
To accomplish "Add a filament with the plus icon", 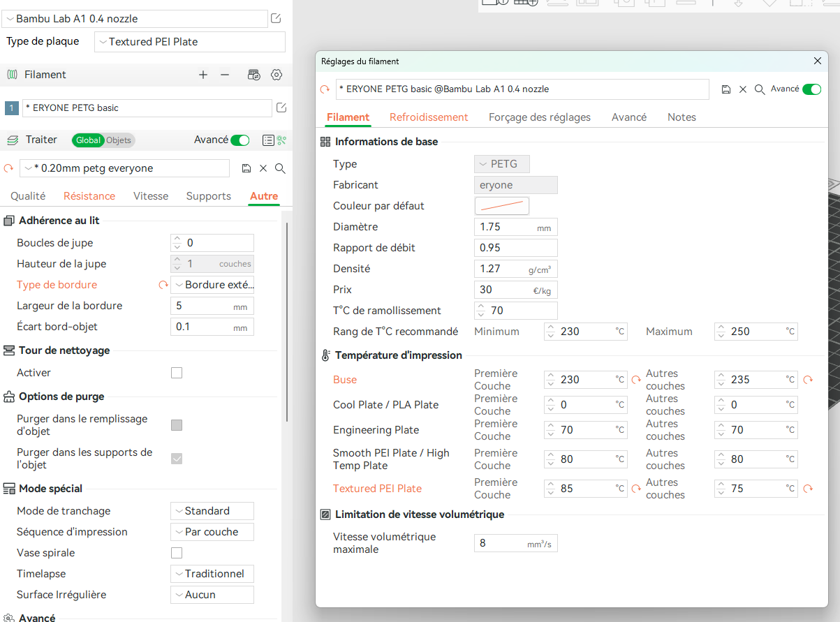I will (203, 75).
